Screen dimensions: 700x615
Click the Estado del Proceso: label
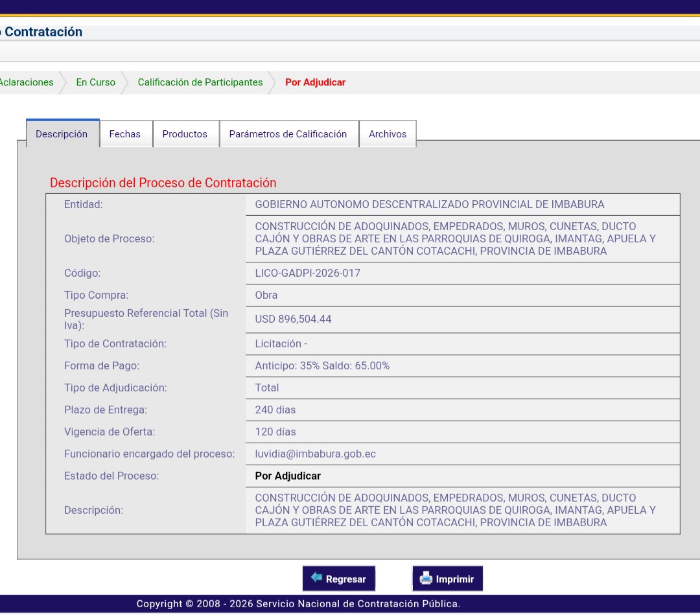point(111,476)
